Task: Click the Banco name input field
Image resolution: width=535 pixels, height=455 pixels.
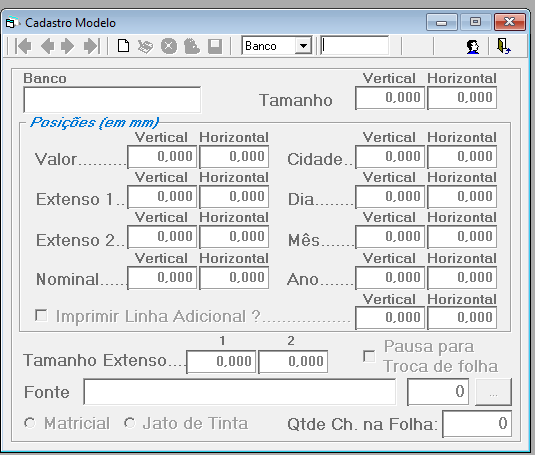Action: click(112, 100)
